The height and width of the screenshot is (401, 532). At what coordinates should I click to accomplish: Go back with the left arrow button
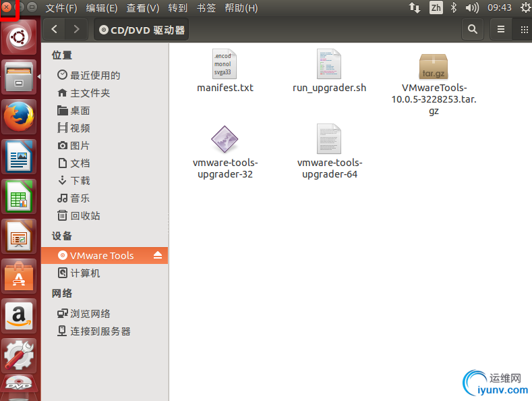55,30
